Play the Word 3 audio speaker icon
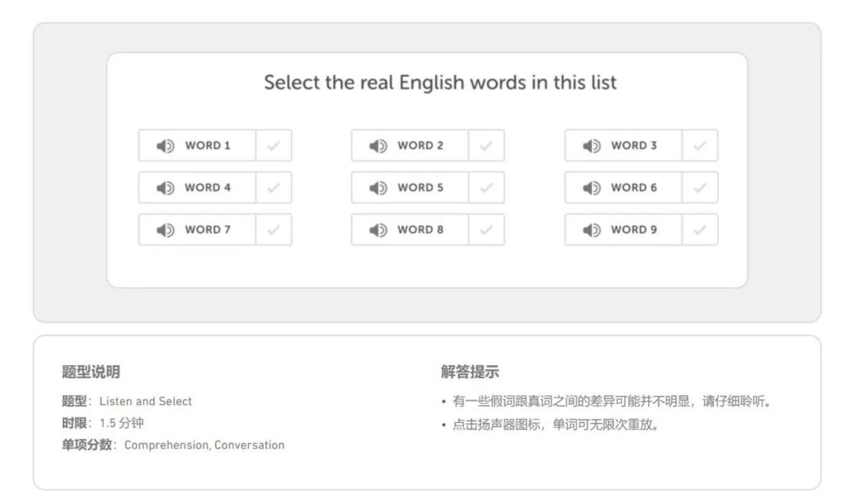The width and height of the screenshot is (856, 504). (591, 146)
